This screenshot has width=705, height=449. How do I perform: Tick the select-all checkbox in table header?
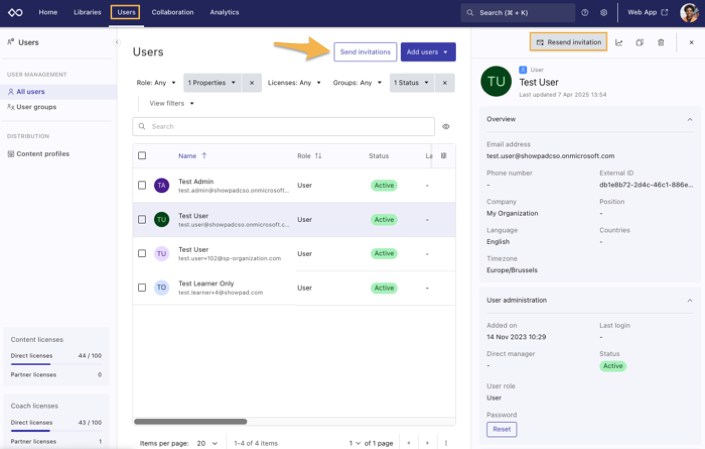142,156
